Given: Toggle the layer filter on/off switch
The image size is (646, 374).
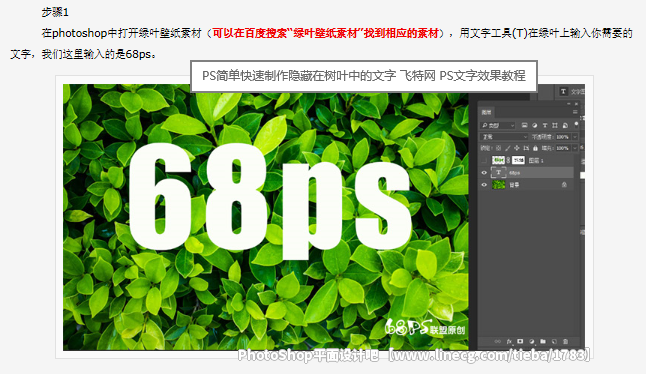Looking at the screenshot, I should (576, 124).
